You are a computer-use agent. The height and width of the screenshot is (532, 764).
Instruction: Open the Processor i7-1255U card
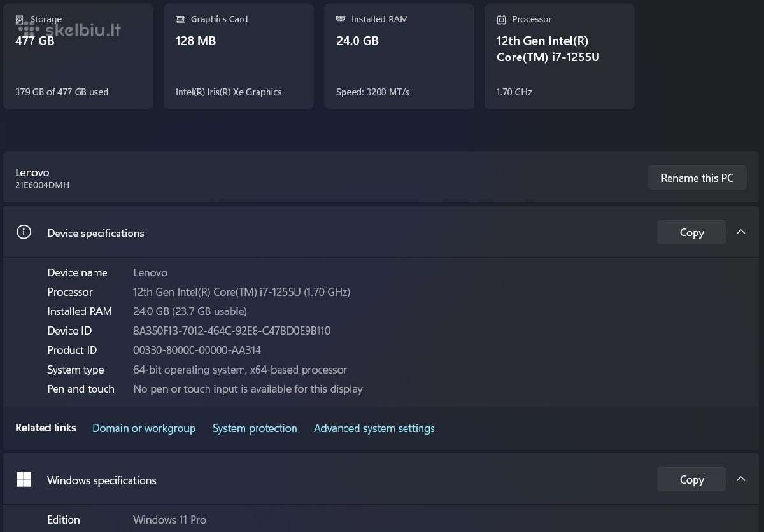click(x=560, y=57)
